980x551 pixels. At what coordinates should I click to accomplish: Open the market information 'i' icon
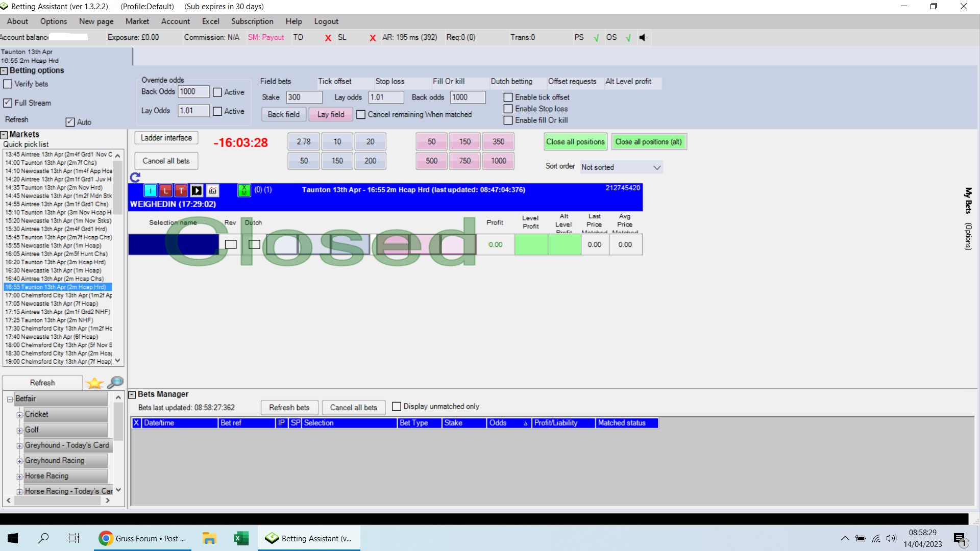click(151, 190)
